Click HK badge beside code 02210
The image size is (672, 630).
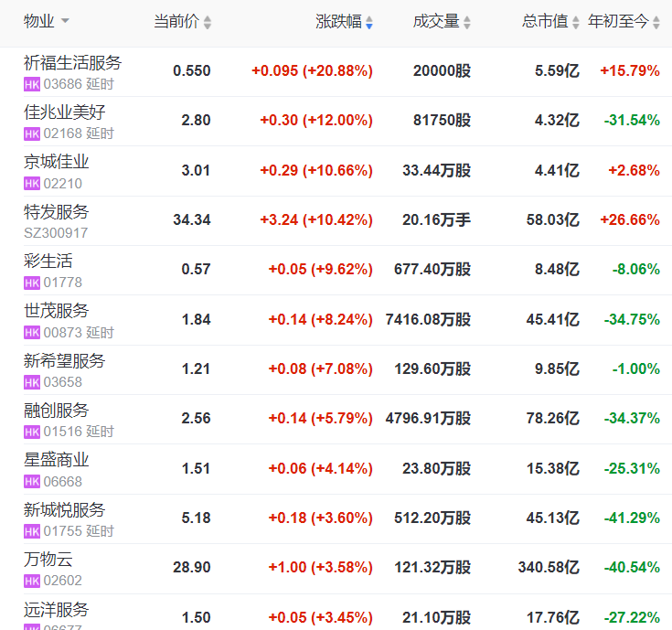point(32,184)
